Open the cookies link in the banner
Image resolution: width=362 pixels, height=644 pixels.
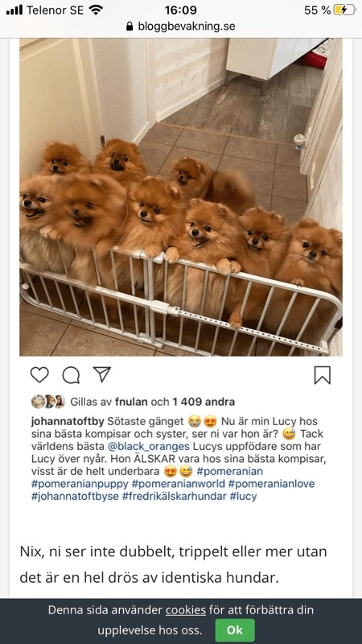click(x=186, y=610)
